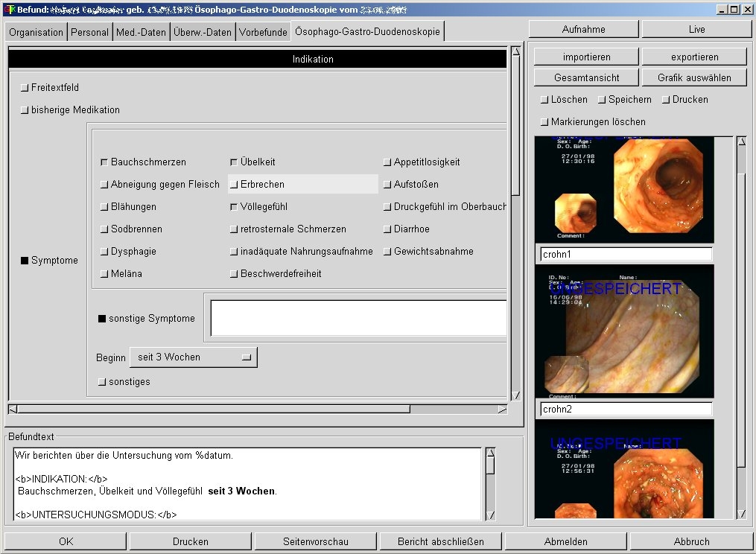The width and height of the screenshot is (756, 554).
Task: Click the exportieren button
Action: click(694, 57)
